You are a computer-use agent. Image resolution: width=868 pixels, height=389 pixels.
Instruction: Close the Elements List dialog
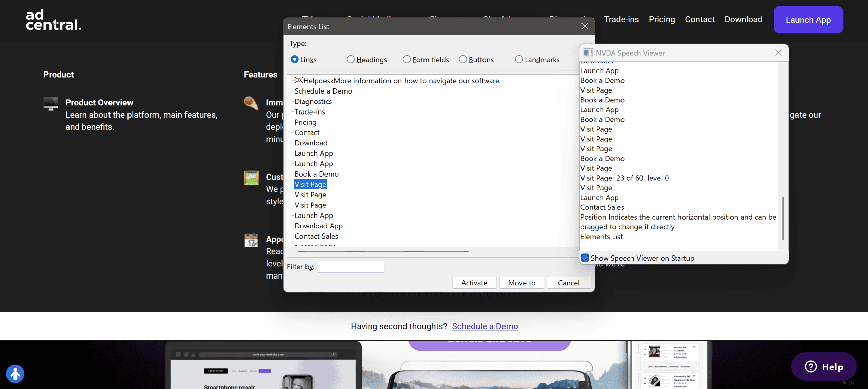[x=585, y=26]
